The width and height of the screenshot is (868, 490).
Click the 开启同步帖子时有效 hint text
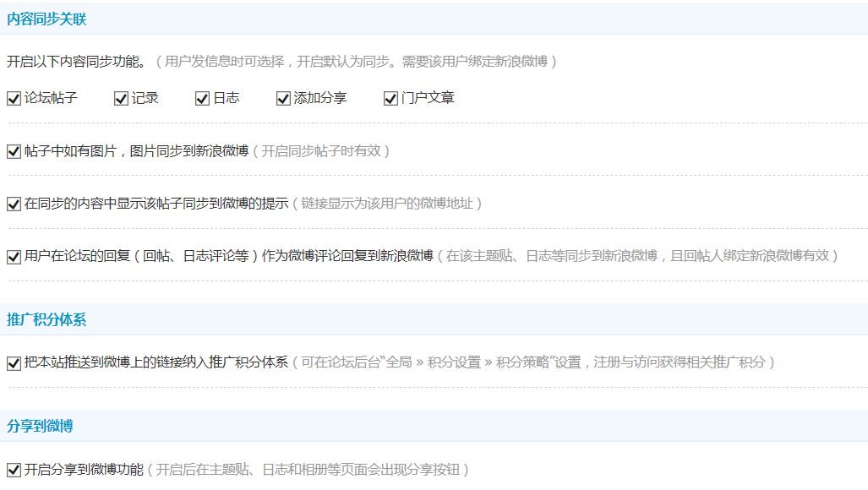click(x=325, y=151)
